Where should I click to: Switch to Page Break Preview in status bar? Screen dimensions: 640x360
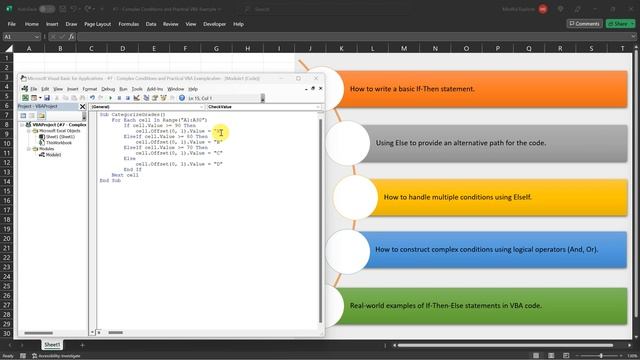[566, 356]
